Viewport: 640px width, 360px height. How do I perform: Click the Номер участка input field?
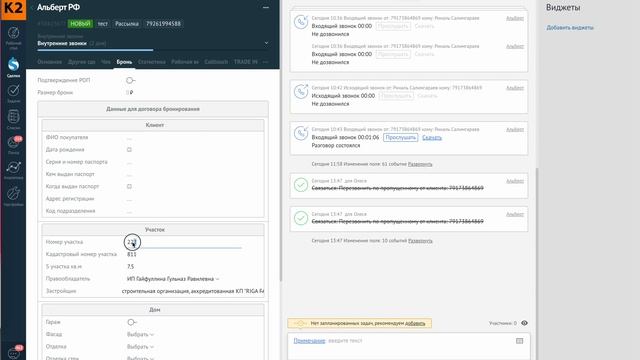pyautogui.click(x=184, y=242)
